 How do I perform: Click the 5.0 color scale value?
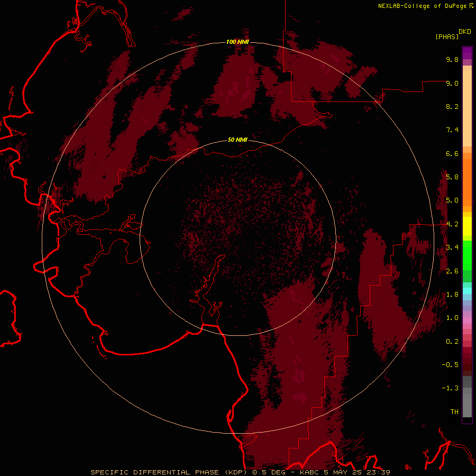tap(452, 200)
